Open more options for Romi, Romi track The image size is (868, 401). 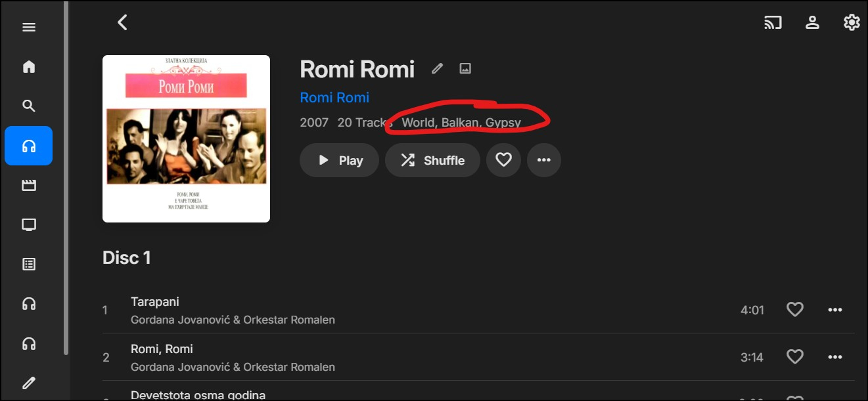pos(835,357)
